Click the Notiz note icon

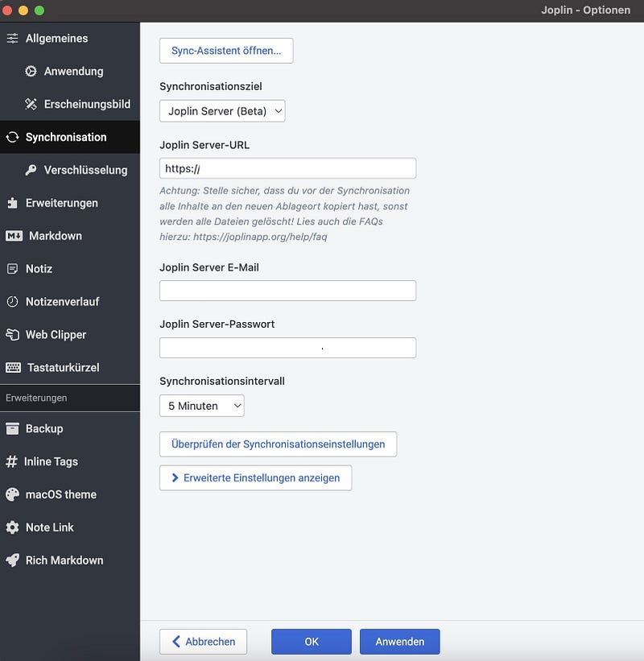[12, 269]
